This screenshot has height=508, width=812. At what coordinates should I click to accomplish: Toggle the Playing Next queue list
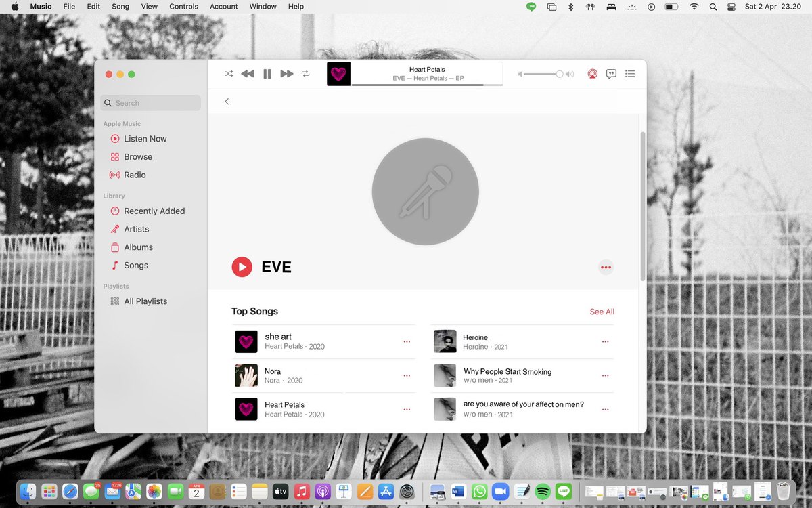630,74
